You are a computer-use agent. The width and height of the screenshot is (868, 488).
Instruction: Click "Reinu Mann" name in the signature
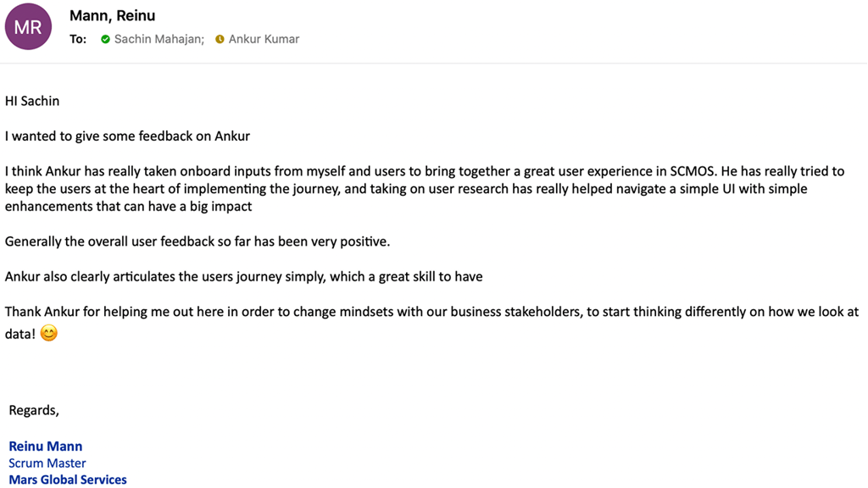point(46,446)
